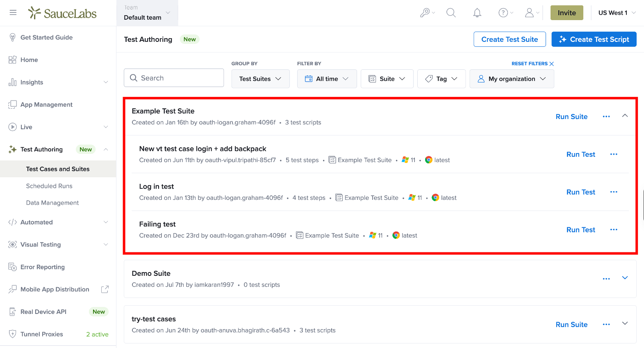The height and width of the screenshot is (348, 644).
Task: Open the Failing test title
Action: point(157,224)
